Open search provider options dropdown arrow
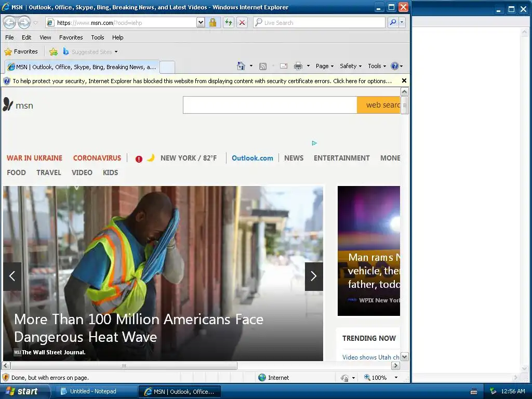 pos(402,23)
